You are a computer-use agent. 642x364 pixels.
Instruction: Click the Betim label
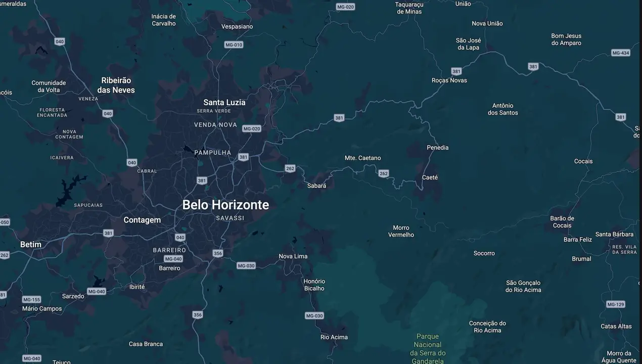[x=31, y=244]
